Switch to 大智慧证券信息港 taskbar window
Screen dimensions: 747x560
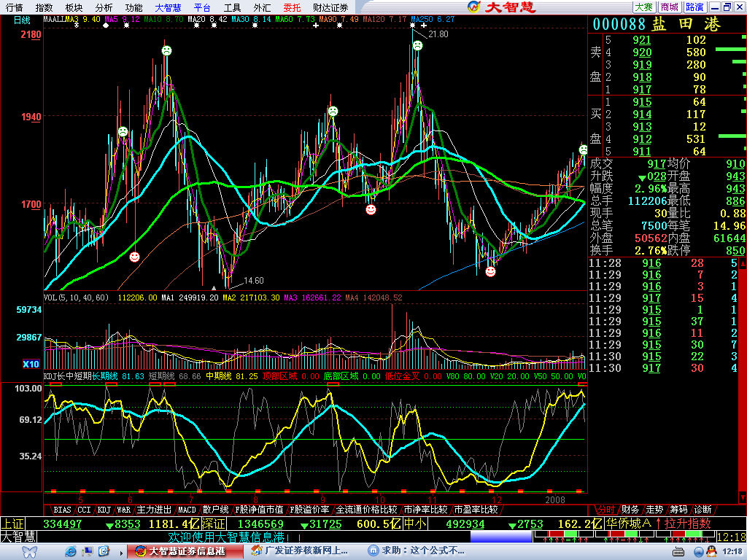click(186, 551)
